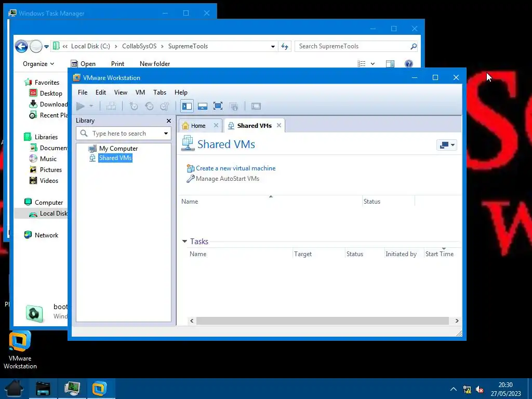Close the Library panel

(169, 121)
